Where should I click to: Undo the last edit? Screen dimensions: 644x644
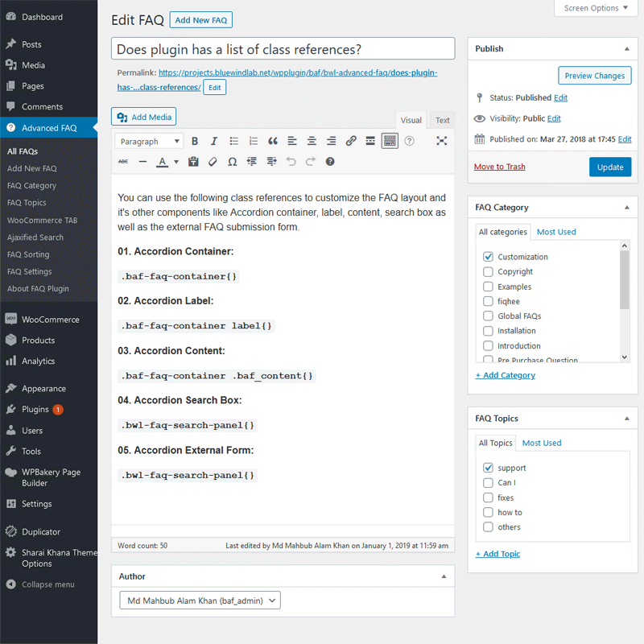pos(290,161)
